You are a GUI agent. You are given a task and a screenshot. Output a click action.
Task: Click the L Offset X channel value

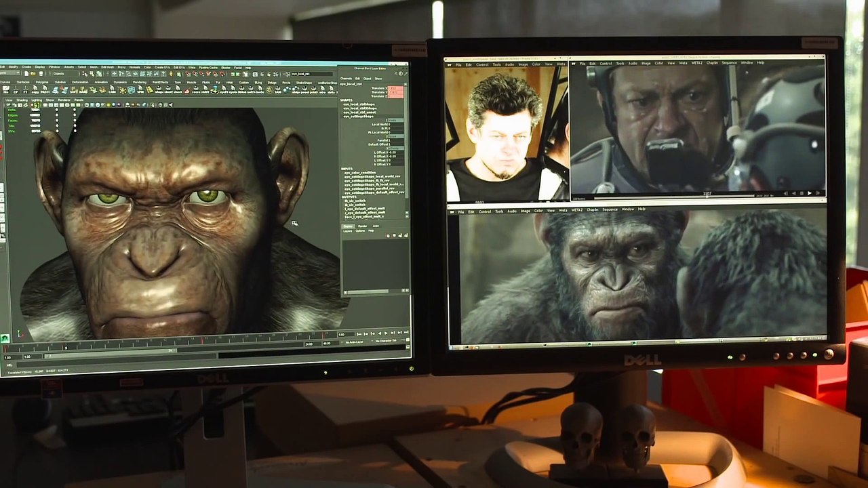[x=396, y=152]
